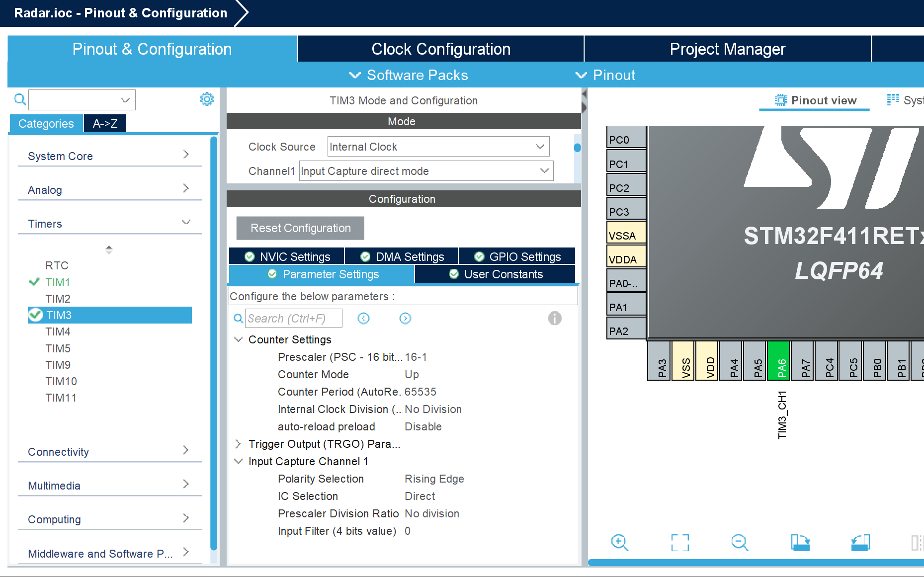
Task: Click the TIM3 enabled check icon
Action: [x=35, y=315]
